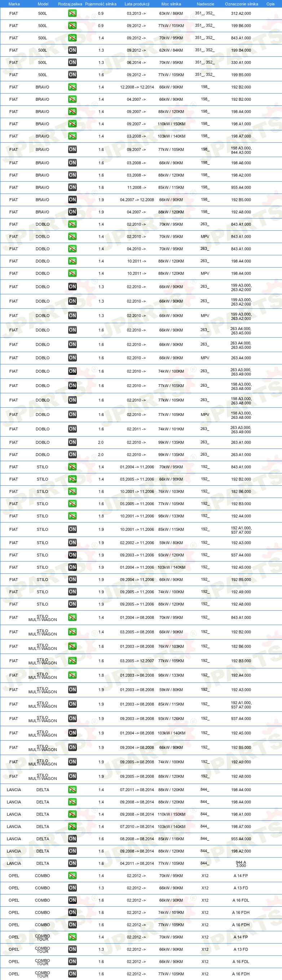Image resolution: width=282 pixels, height=980 pixels.
Task: Select the 12.2008 -> 12.2014 production years cell
Action: tap(137, 87)
